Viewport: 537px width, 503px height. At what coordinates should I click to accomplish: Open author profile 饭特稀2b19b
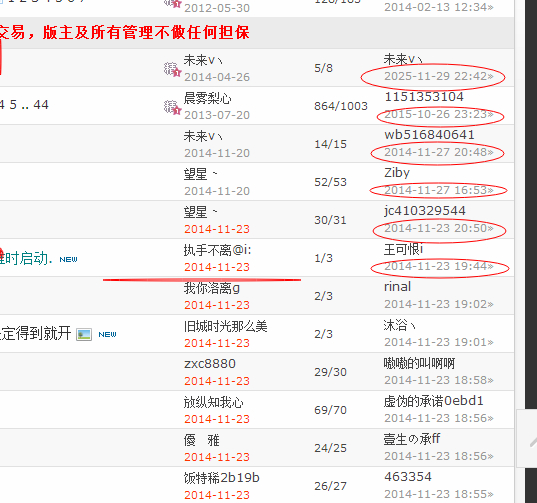[222, 478]
